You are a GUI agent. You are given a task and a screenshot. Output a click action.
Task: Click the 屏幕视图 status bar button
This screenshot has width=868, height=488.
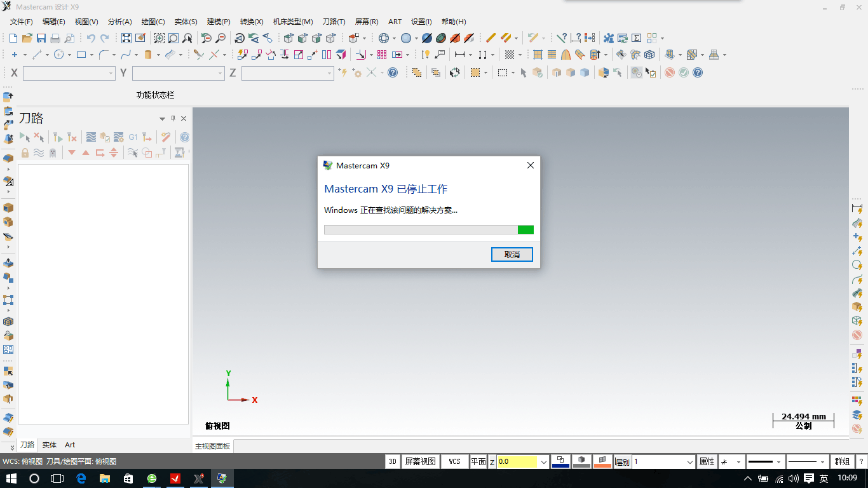click(421, 461)
